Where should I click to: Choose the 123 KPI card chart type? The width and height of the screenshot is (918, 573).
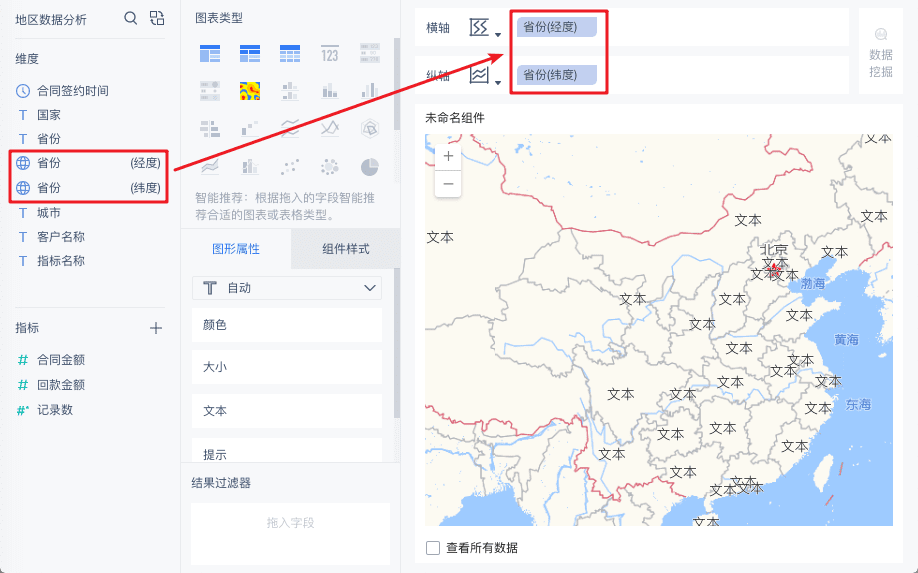(330, 54)
